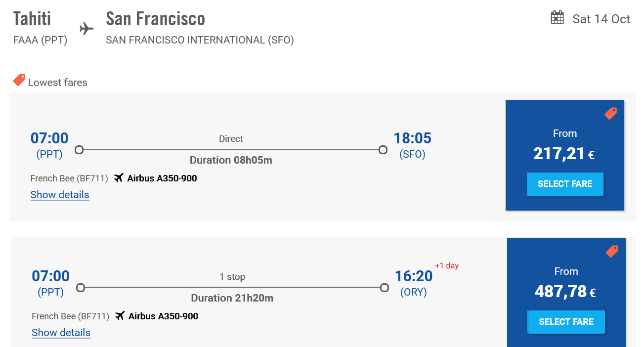Screen dimensions: 644x347
Task: Click the calendar icon beside Sat 14 Oct
Action: point(557,17)
